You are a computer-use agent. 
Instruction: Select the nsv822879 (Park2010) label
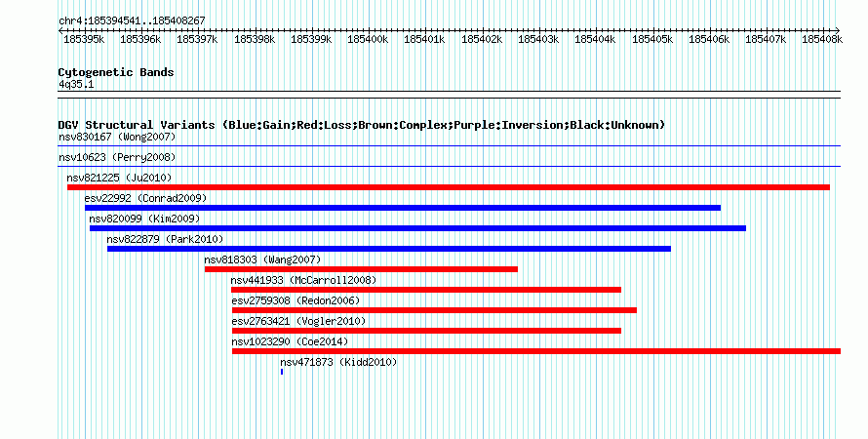[165, 239]
